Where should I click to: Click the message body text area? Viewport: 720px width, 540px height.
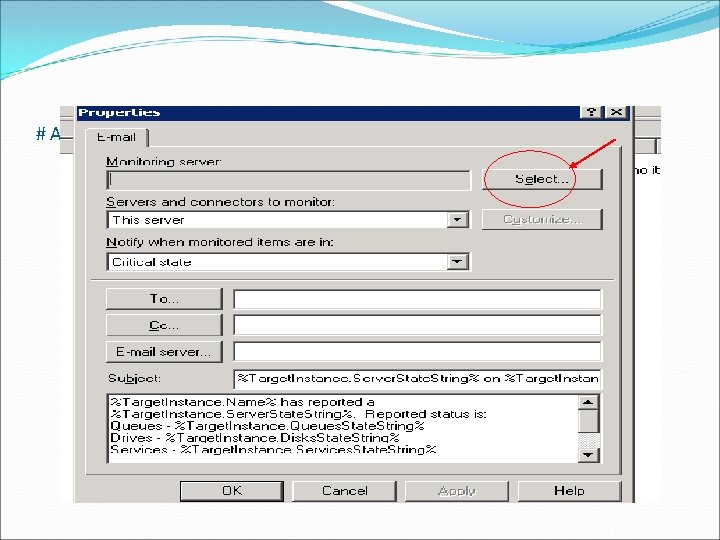click(343, 428)
